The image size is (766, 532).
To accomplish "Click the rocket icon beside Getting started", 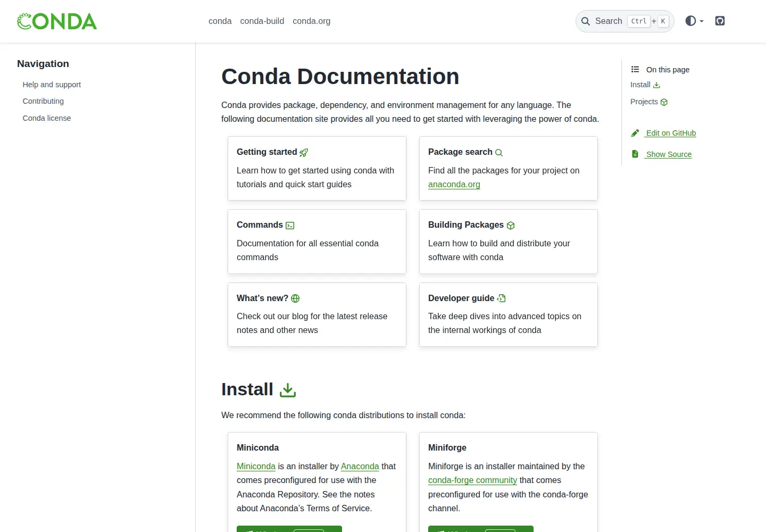I will [304, 153].
